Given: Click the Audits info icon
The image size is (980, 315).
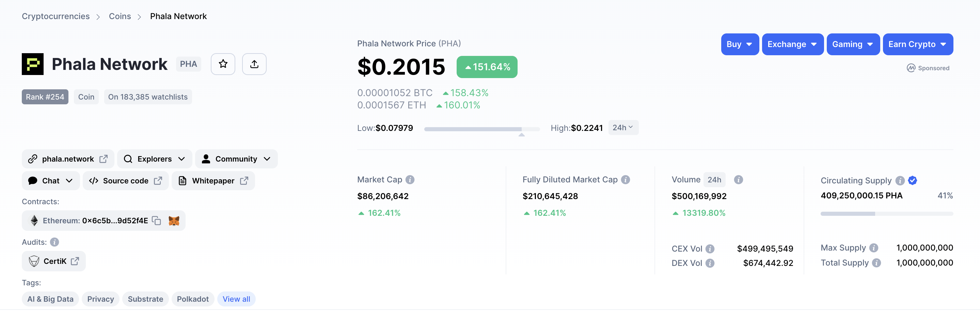Looking at the screenshot, I should point(54,242).
